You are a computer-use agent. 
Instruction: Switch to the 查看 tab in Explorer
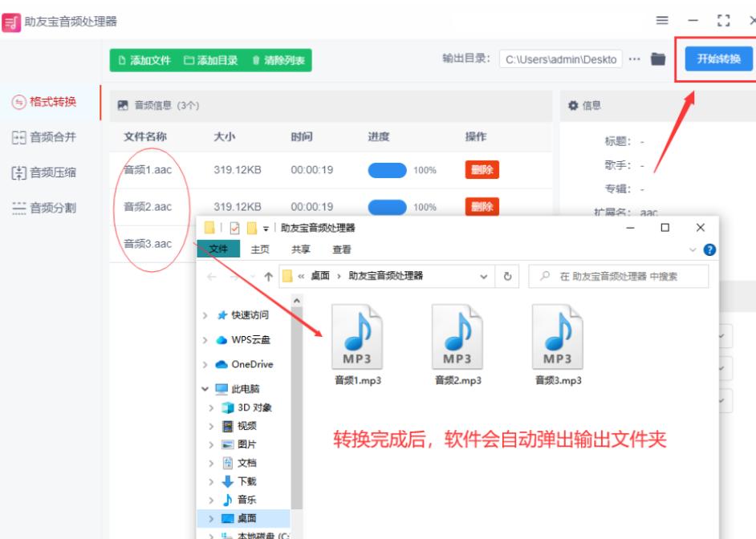[x=342, y=249]
